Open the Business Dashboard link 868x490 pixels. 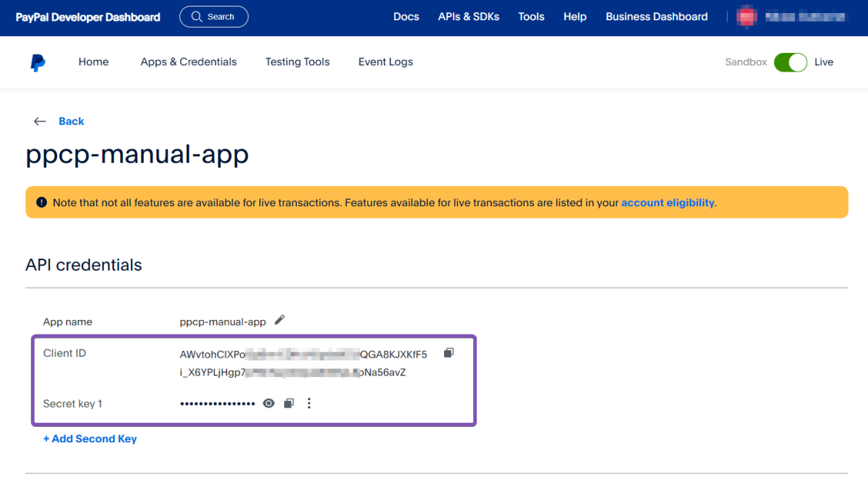click(x=656, y=17)
